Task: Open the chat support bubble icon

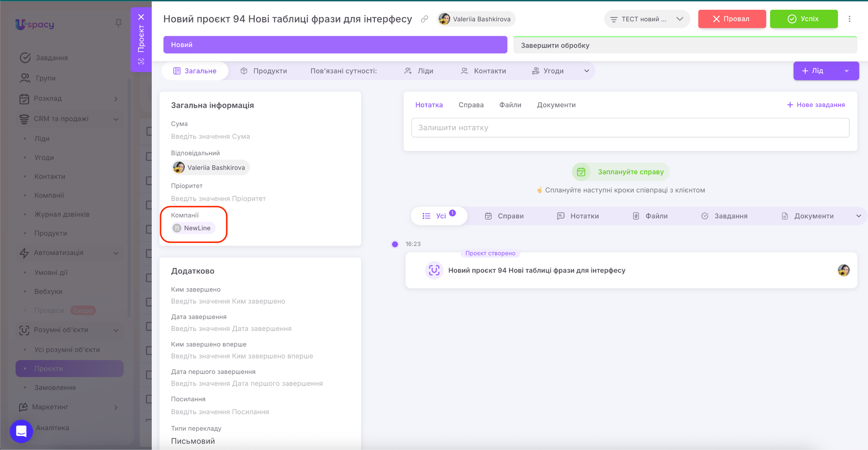Action: pyautogui.click(x=21, y=431)
